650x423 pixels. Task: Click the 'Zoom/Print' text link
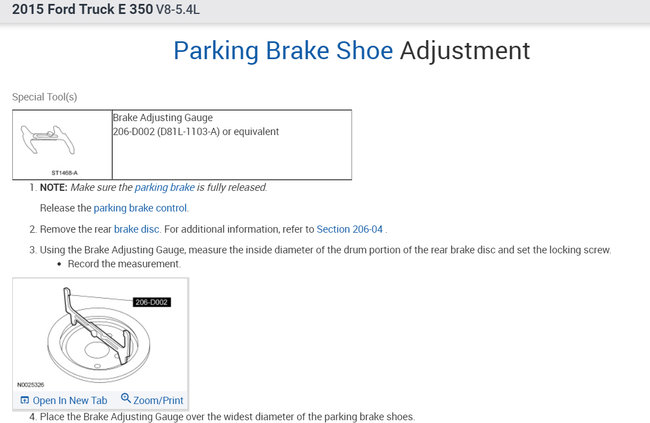pyautogui.click(x=158, y=400)
